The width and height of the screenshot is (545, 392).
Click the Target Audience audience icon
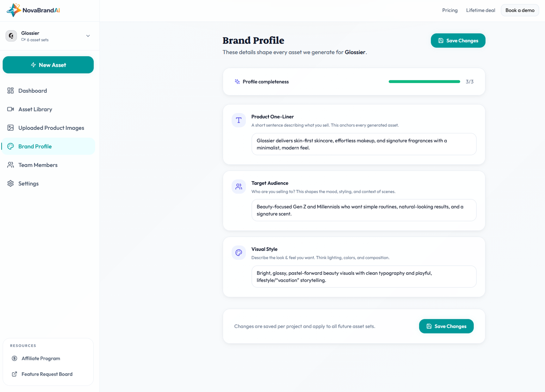point(238,187)
